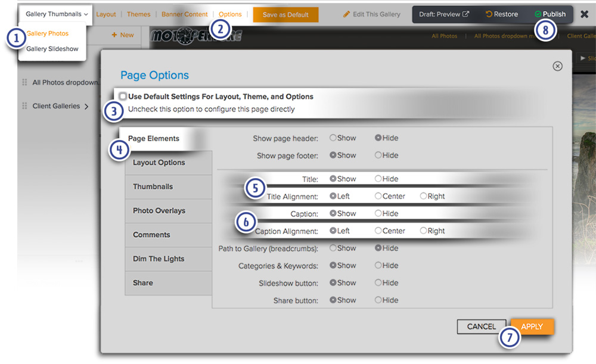
Task: Open the Banner Content menu
Action: (184, 14)
